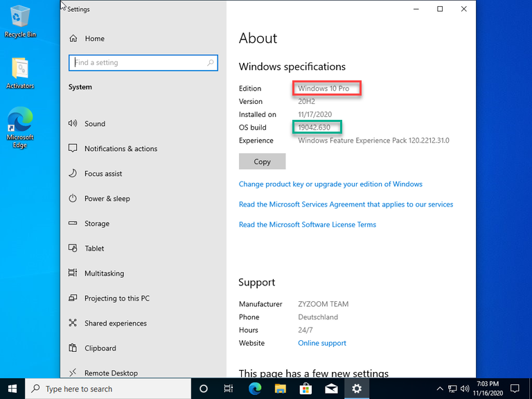The width and height of the screenshot is (532, 399).
Task: Click taskbar clock 7:03 PM
Action: point(488,389)
